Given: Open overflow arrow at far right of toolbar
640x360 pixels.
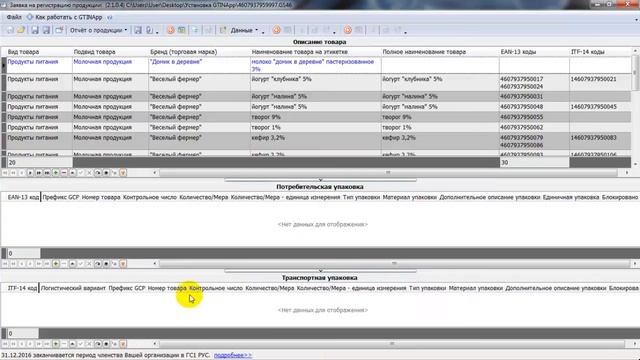Looking at the screenshot, I should click(x=405, y=32).
